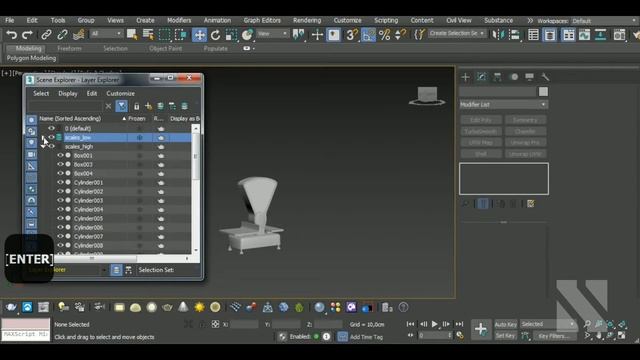Toggle renderable teapot for Cylinder002

point(161,191)
